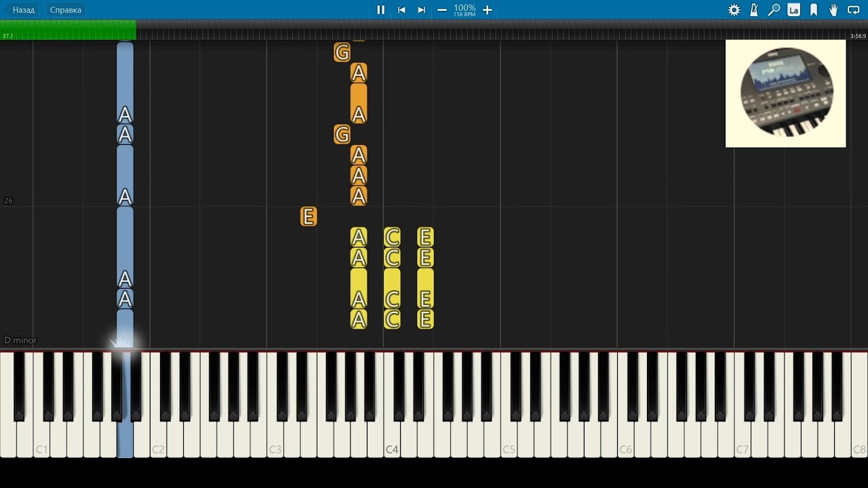Play the C2 piano key

pos(158,439)
